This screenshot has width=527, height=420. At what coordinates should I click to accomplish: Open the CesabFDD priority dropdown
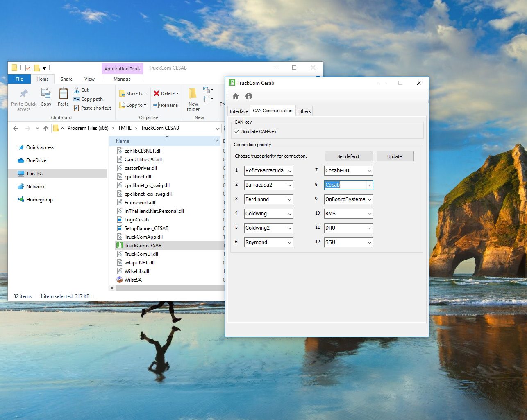point(369,171)
